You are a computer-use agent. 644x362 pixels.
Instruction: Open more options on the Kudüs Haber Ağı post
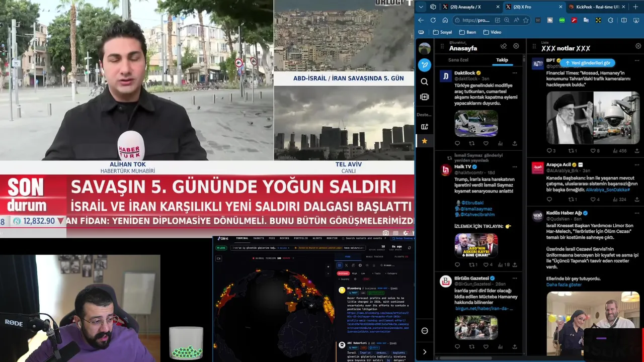pos(636,213)
